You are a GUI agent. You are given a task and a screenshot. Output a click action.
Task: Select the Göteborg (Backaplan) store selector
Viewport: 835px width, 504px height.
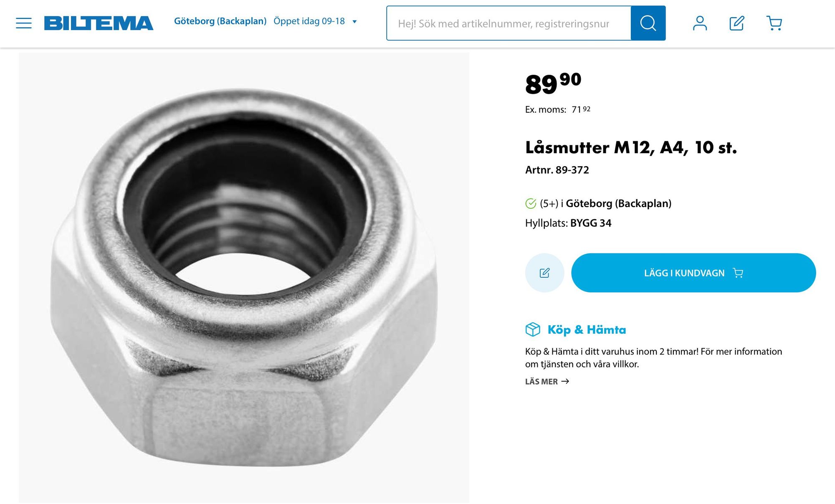220,21
